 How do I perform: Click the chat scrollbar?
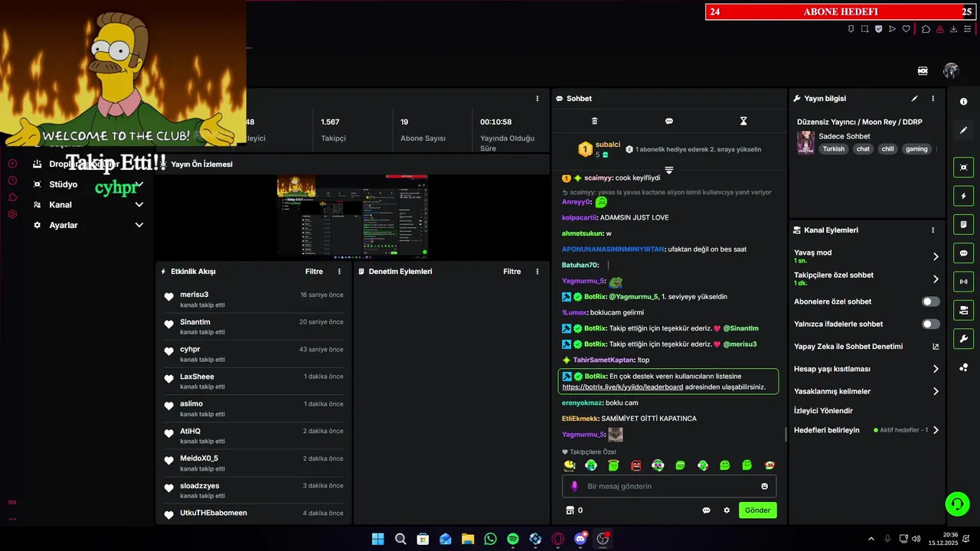click(786, 434)
